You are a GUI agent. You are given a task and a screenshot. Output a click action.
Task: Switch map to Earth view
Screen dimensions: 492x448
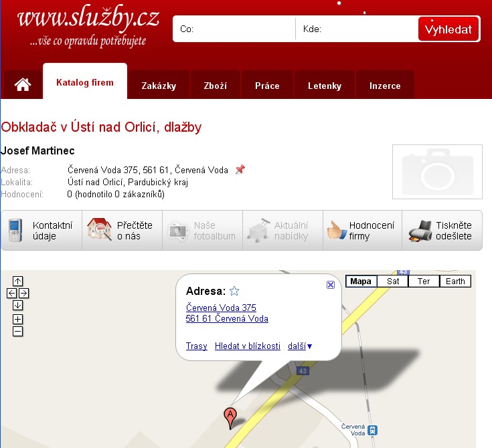pos(455,282)
